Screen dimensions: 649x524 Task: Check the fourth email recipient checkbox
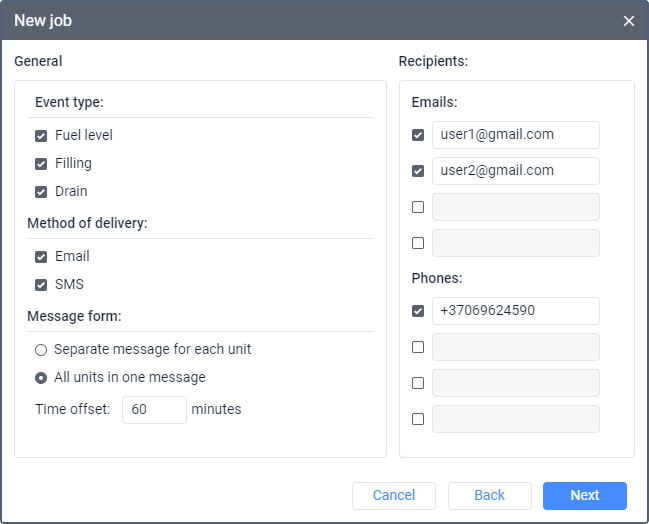tap(418, 243)
